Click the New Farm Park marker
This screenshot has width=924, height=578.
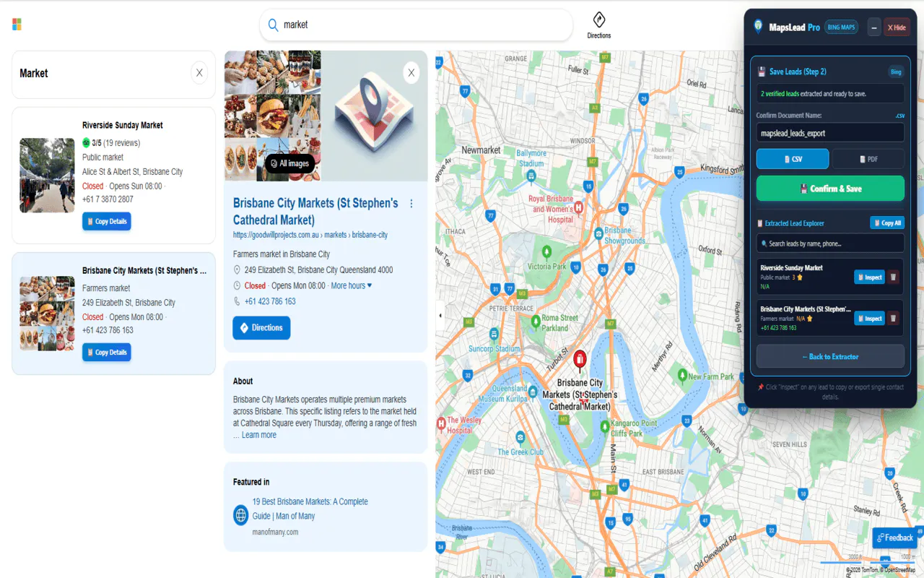tap(683, 375)
